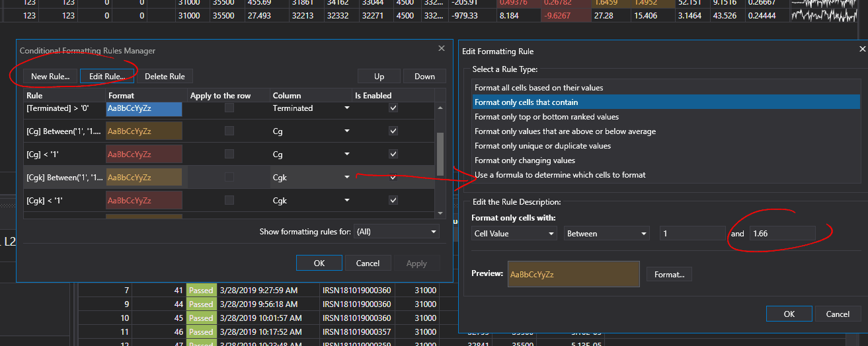Confirm Edit Formatting Rule with OK
This screenshot has width=868, height=346.
(789, 314)
